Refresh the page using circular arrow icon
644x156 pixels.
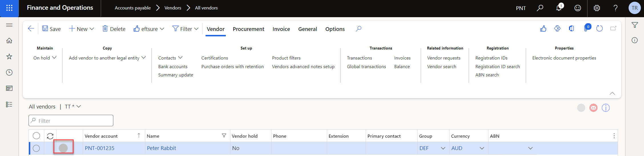pos(599,29)
